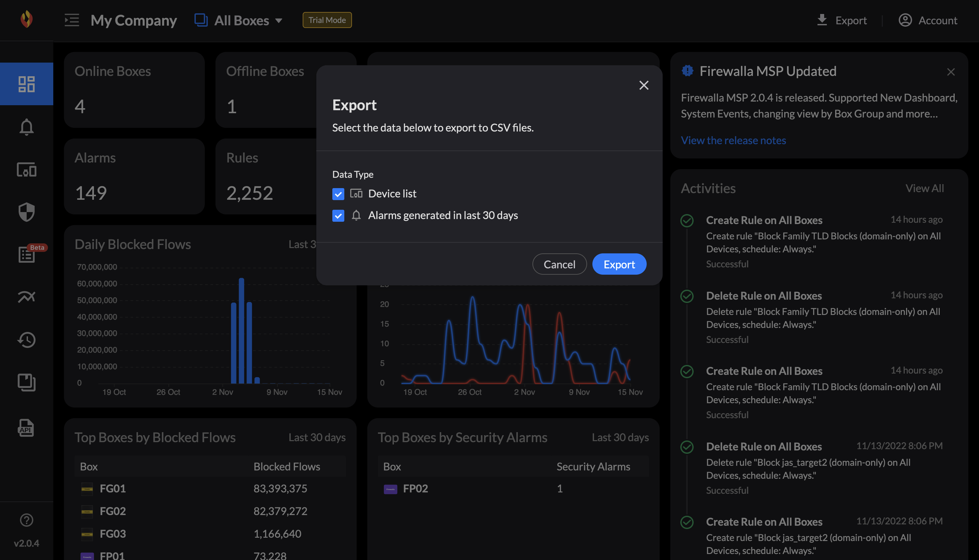Click the Security Alarms column header

coord(593,466)
